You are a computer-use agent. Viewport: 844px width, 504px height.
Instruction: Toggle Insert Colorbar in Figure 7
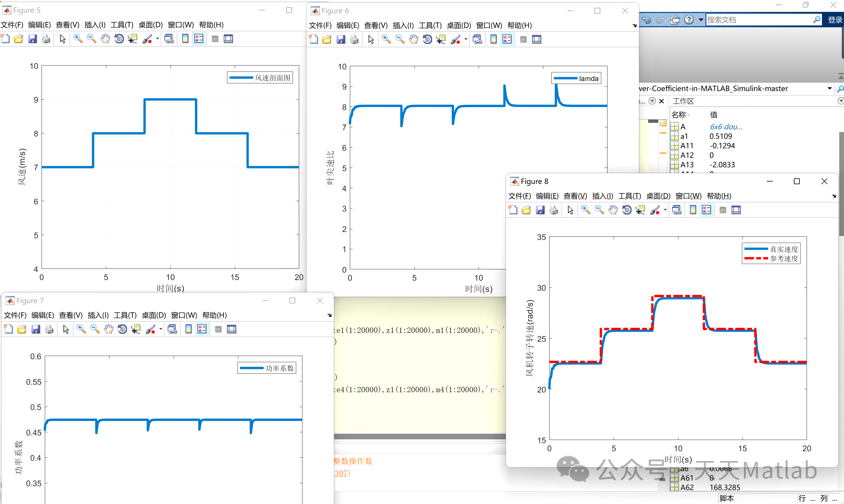pyautogui.click(x=188, y=329)
